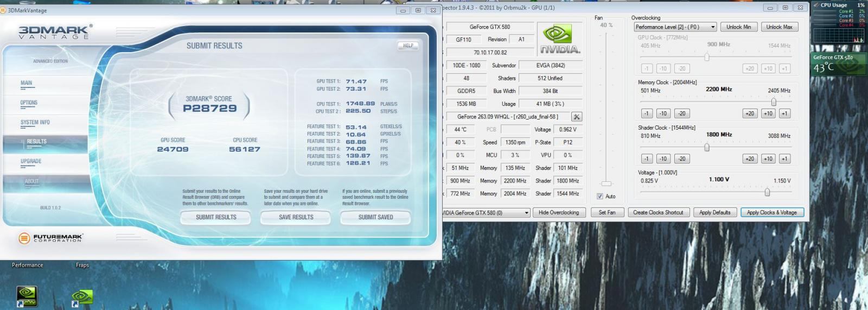Decrease Shader Clock by 20 MHz
Image resolution: width=868 pixels, height=310 pixels.
[682, 159]
